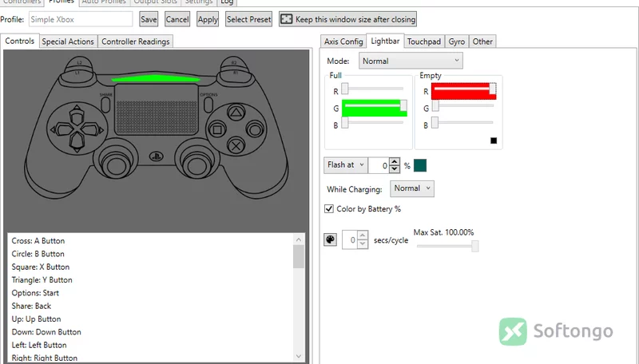639x364 pixels.
Task: Increase the Flash at percentage value
Action: tap(394, 161)
